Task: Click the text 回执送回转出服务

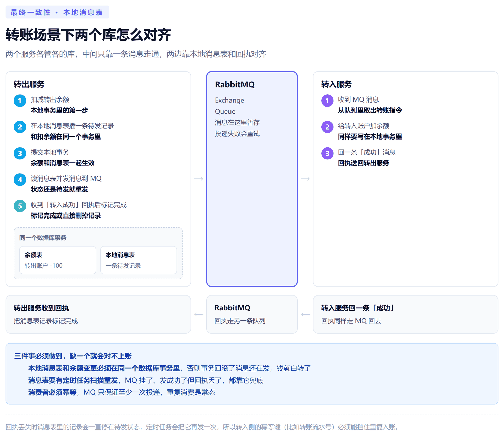Action: [364, 163]
